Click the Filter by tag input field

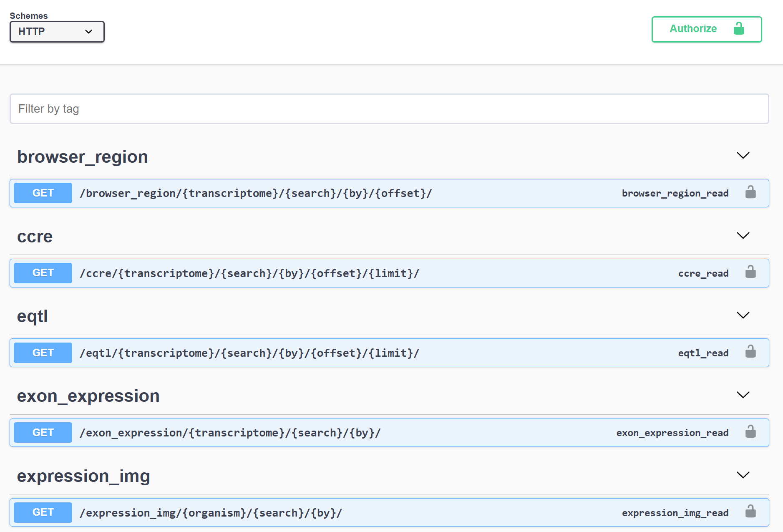tap(389, 109)
